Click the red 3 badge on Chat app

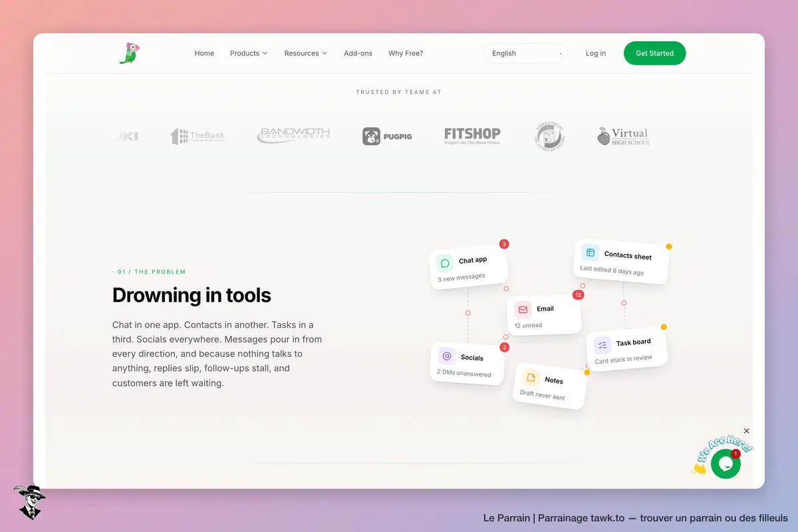pyautogui.click(x=504, y=244)
